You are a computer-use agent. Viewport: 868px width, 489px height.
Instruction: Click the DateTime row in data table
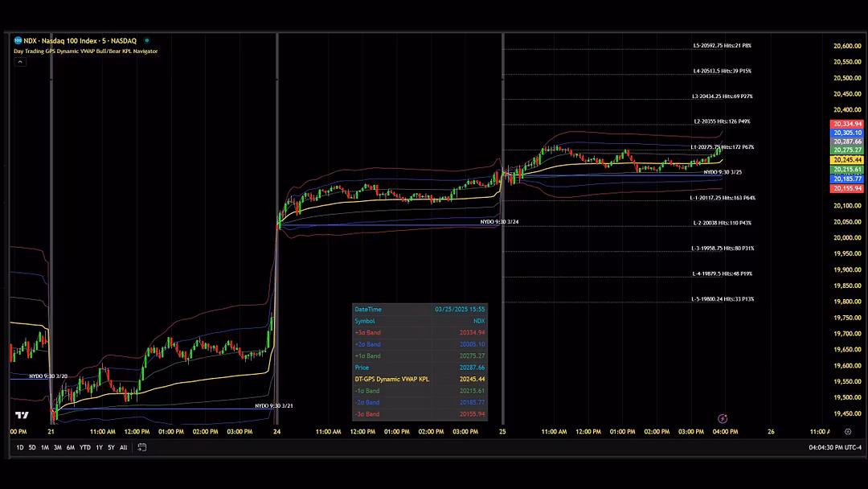click(420, 310)
